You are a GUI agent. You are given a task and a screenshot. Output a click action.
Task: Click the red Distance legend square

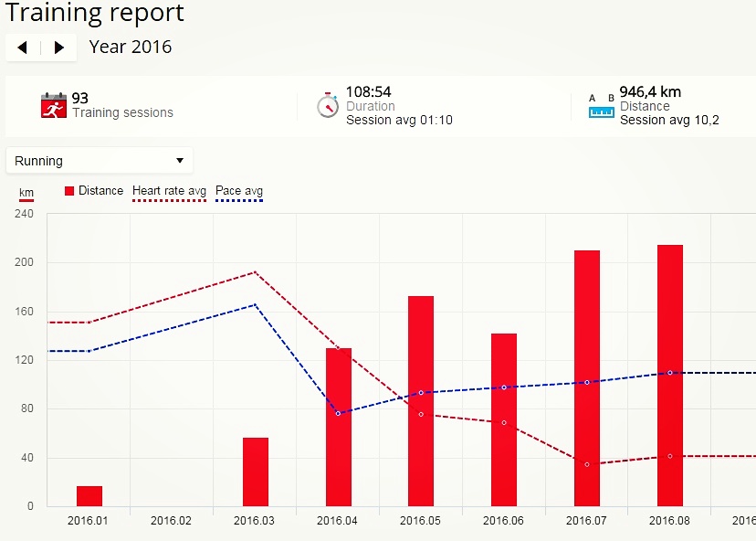tap(69, 191)
